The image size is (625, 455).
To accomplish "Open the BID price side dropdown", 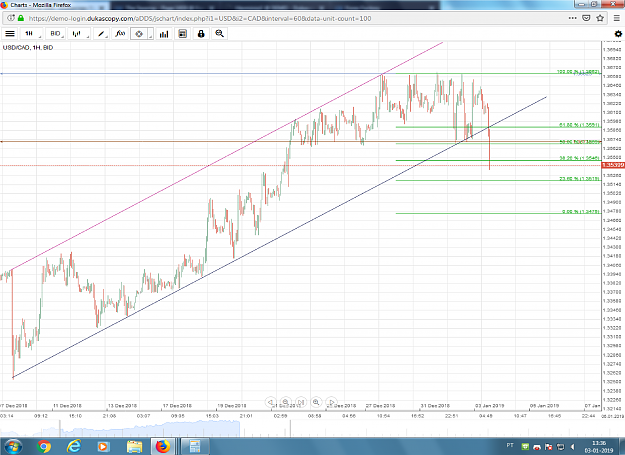I will tap(55, 34).
